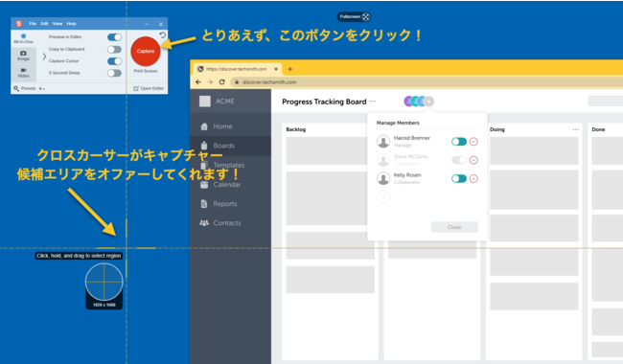
Task: Reload the browser page
Action: (x=222, y=81)
